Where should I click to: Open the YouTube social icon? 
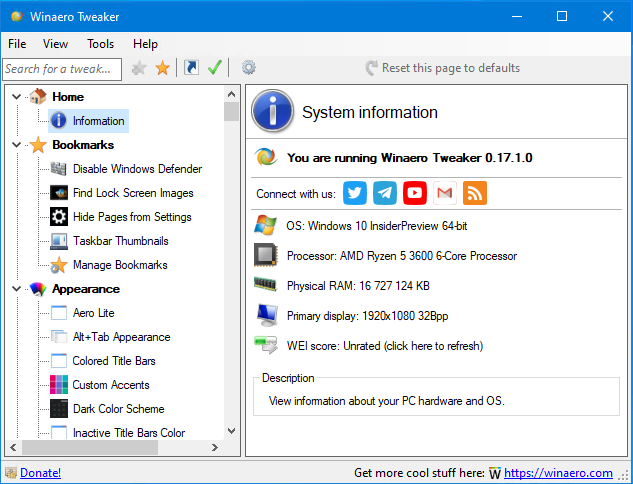coord(415,193)
